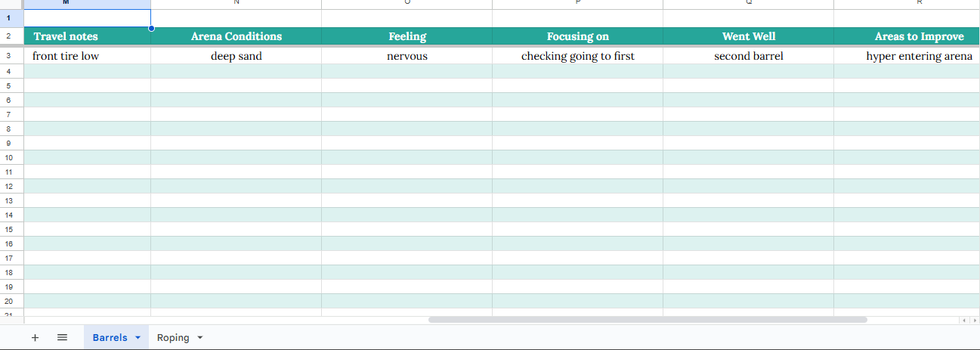The height and width of the screenshot is (350, 980).
Task: Click the 'checking going to first' cell
Action: 577,56
